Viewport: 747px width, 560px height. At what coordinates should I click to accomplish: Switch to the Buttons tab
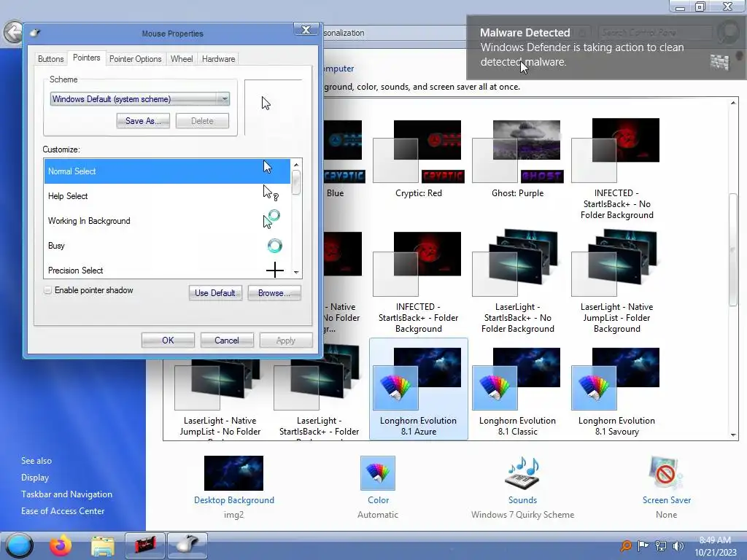click(x=50, y=59)
